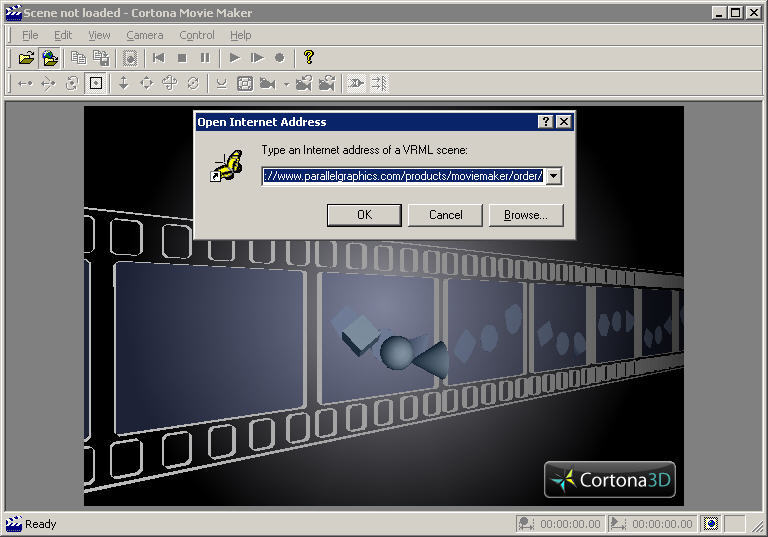Open the viewpoints dropdown arrow beside camera
Image resolution: width=768 pixels, height=537 pixels.
pos(287,84)
